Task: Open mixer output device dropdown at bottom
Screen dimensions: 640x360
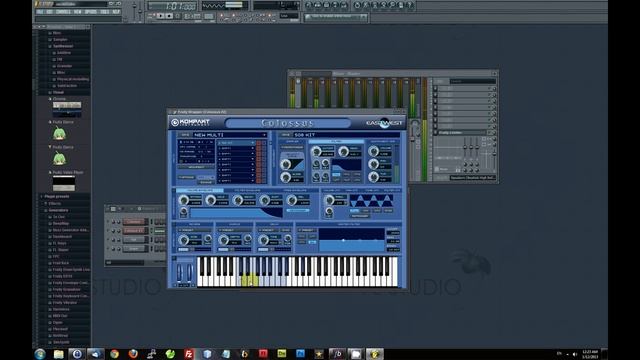Action: [x=472, y=178]
